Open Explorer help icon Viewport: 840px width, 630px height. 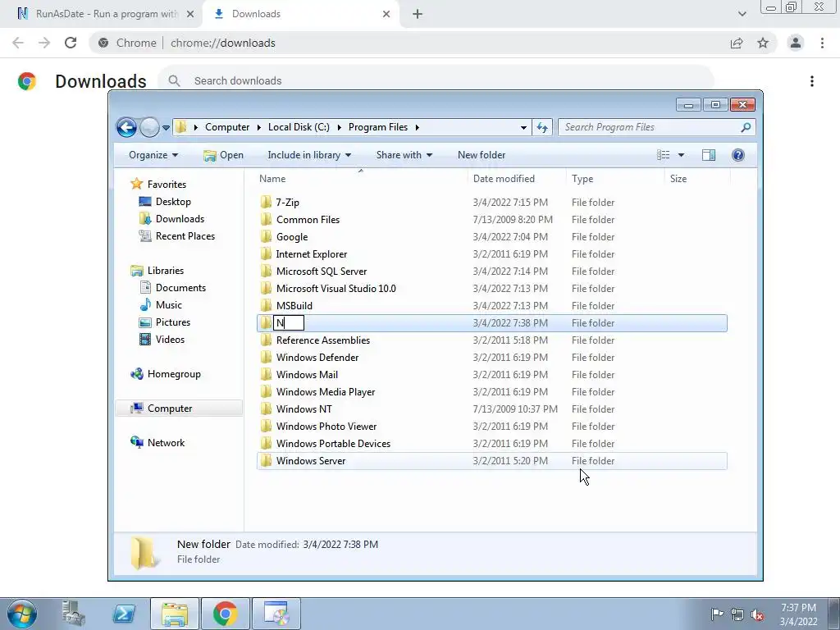tap(737, 155)
